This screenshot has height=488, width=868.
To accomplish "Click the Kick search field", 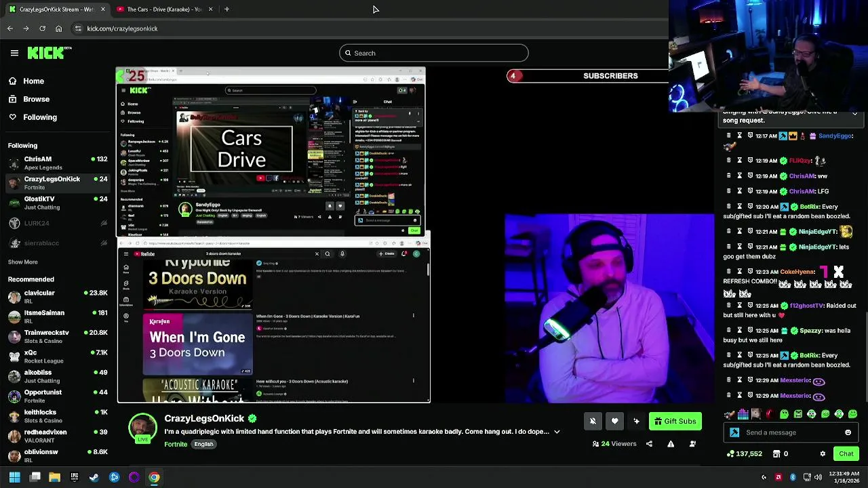I will point(434,53).
